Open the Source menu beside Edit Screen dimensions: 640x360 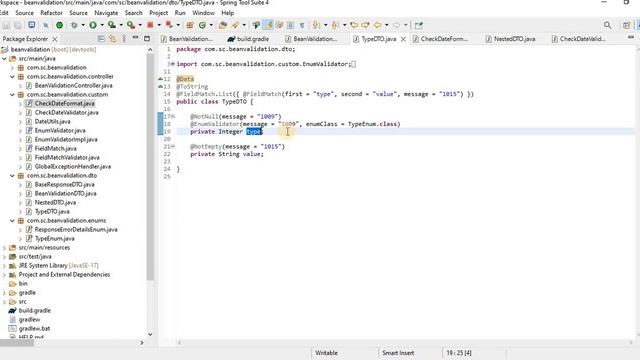pos(24,13)
